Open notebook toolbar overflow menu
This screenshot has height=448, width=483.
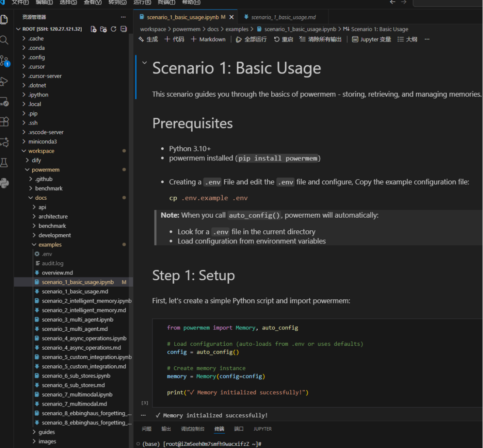tap(427, 39)
